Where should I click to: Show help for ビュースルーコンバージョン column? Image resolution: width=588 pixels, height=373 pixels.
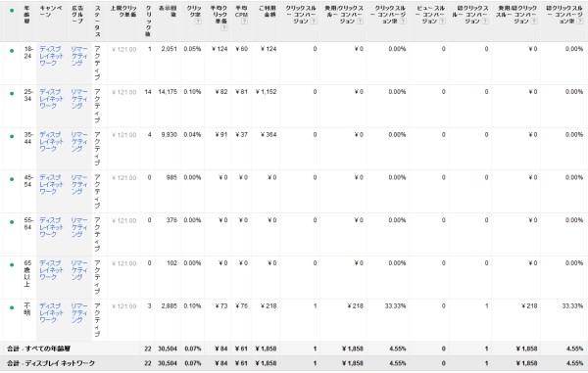tap(442, 22)
